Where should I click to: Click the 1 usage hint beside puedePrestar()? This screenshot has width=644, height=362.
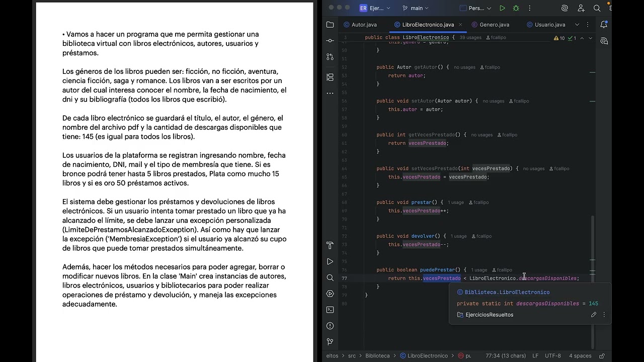coord(479,270)
